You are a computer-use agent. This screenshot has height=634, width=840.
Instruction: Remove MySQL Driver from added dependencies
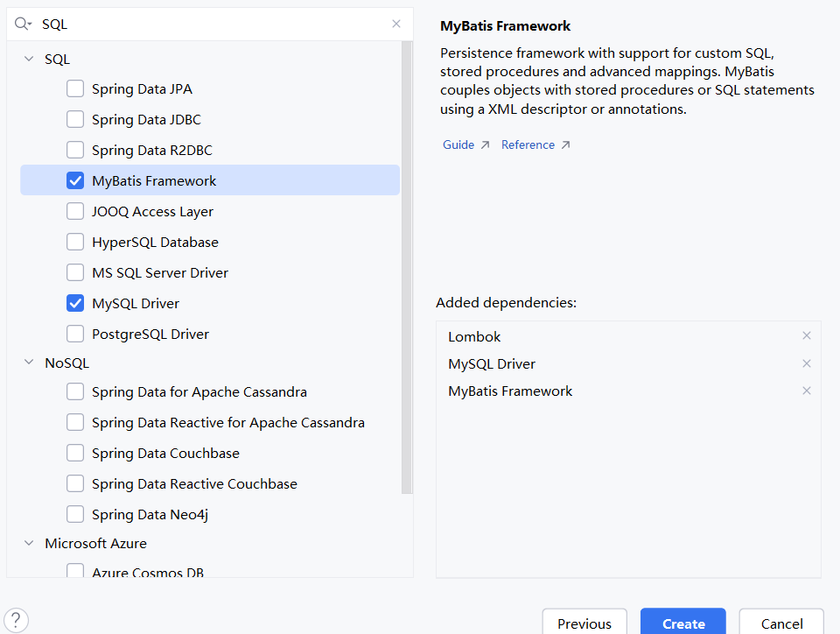pos(807,363)
